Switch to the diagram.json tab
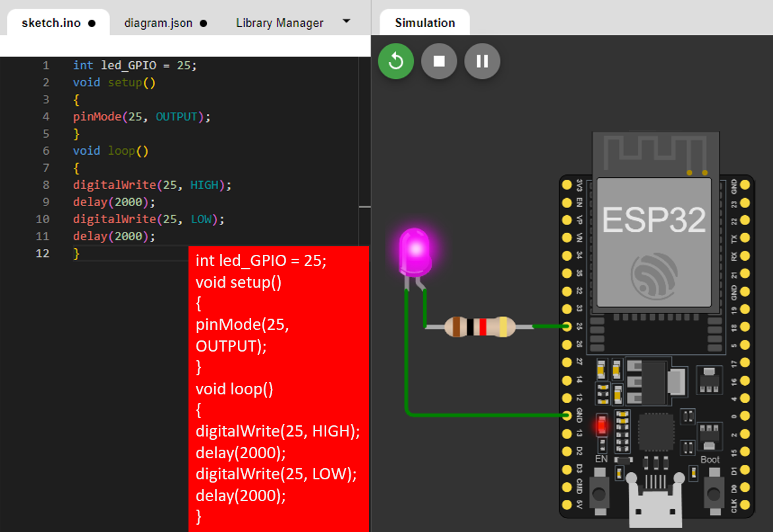Viewport: 773px width, 532px height. tap(165, 22)
